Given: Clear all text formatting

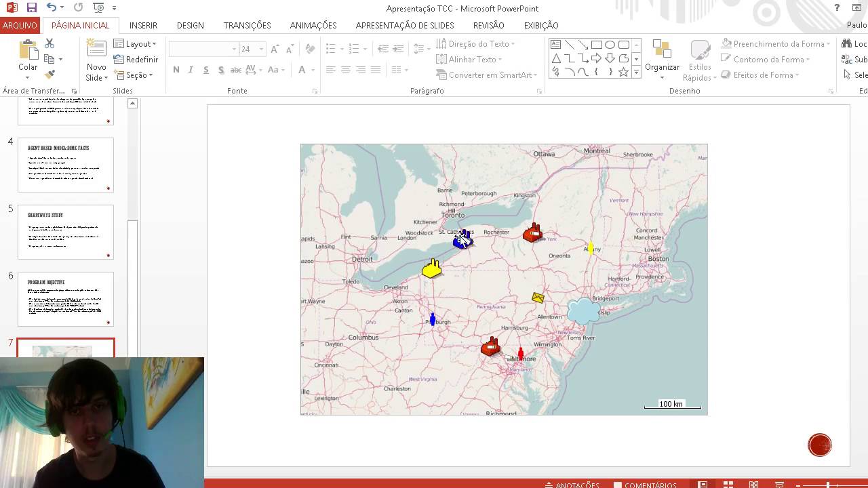Looking at the screenshot, I should 310,49.
